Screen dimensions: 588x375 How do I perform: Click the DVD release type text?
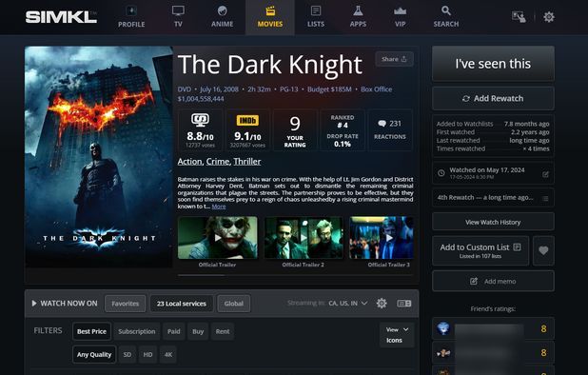(185, 89)
